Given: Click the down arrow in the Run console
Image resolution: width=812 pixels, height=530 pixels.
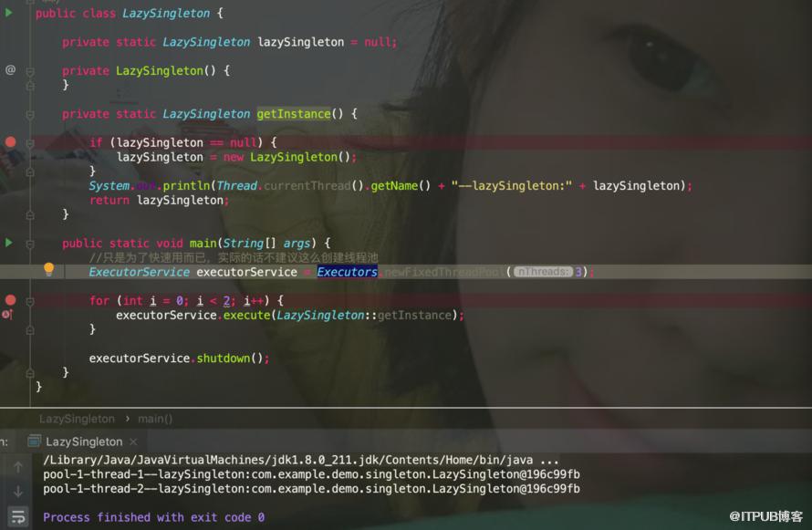Looking at the screenshot, I should pos(18,491).
